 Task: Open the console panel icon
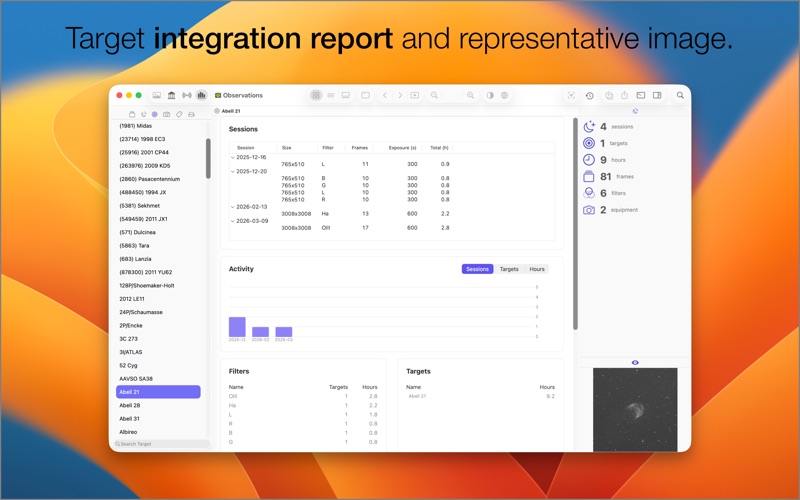tap(641, 95)
